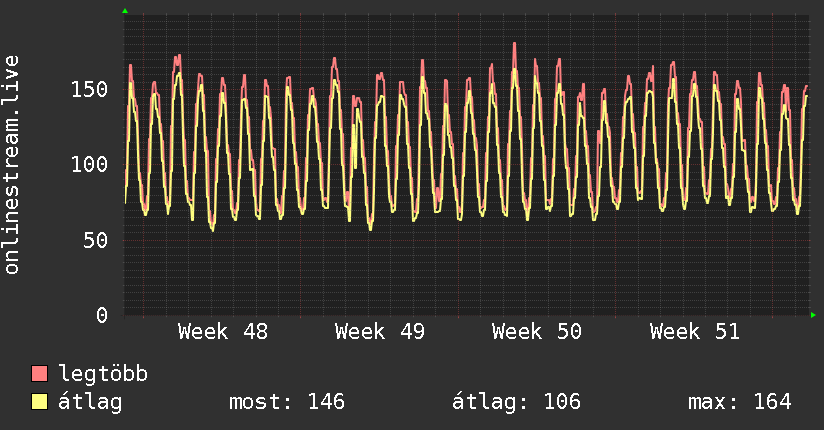Click the 'most: 146' statistic
The height and width of the screenshot is (430, 824).
[287, 402]
